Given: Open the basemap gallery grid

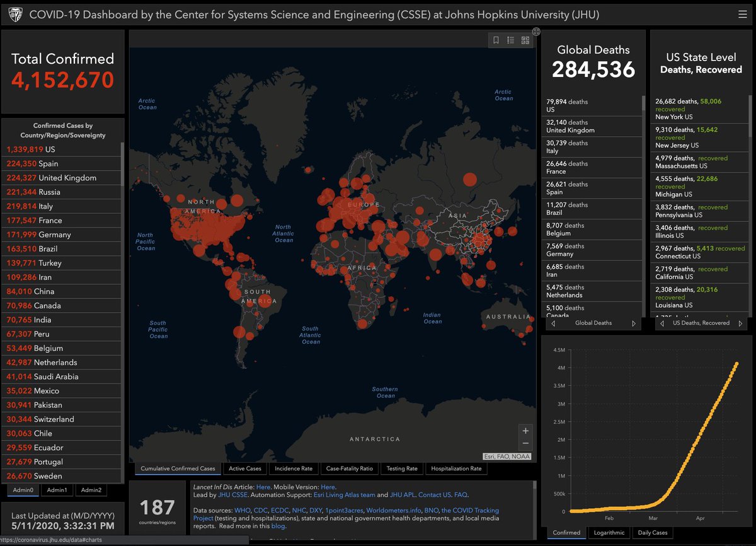Looking at the screenshot, I should (x=525, y=40).
